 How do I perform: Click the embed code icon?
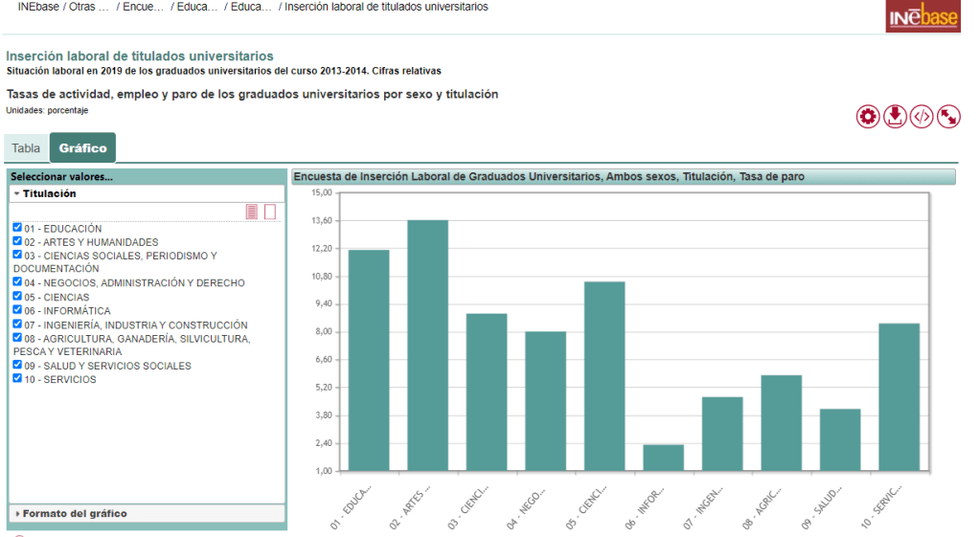tap(922, 117)
